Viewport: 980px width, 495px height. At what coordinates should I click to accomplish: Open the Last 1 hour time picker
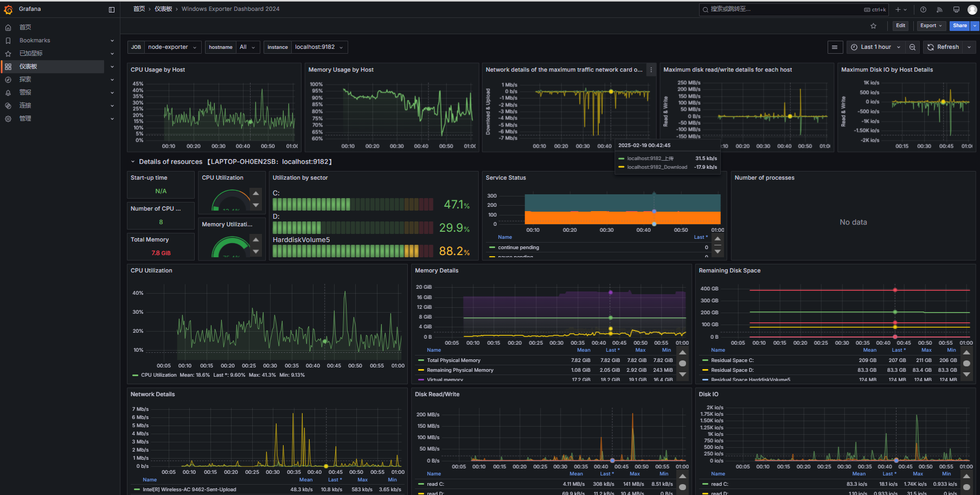click(x=875, y=47)
